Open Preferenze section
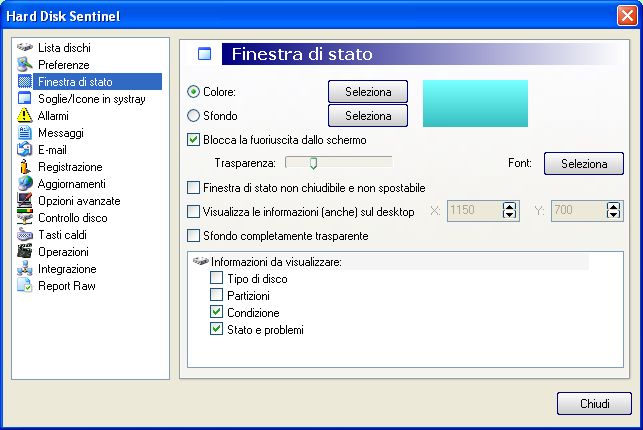 click(64, 65)
